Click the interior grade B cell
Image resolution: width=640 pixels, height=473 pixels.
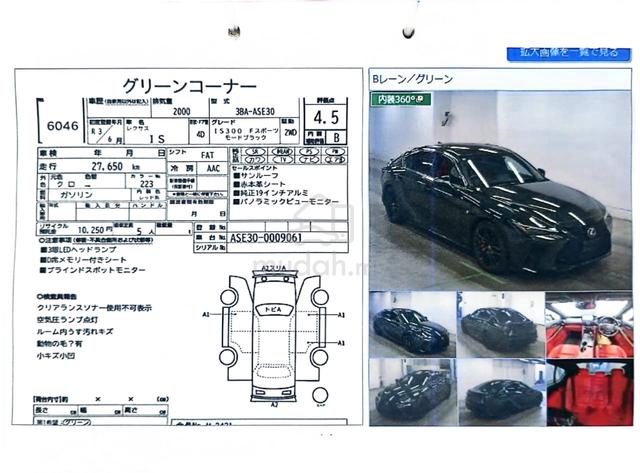point(336,138)
